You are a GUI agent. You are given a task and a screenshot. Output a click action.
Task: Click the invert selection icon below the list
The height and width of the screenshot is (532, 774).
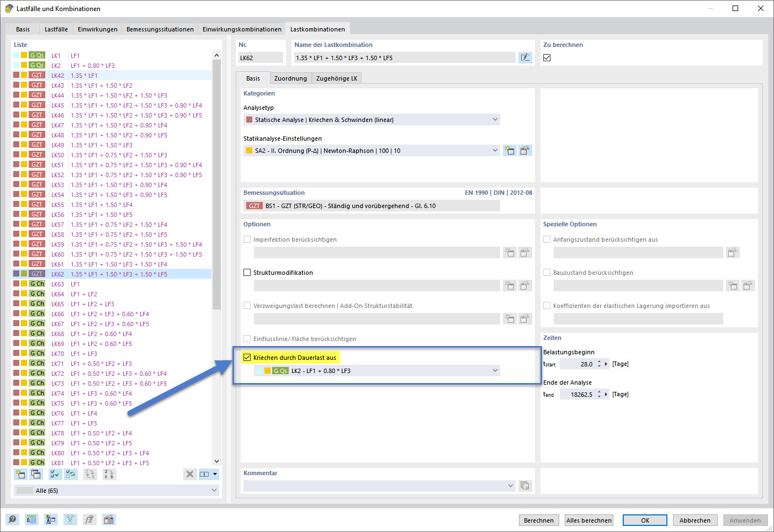tap(71, 474)
